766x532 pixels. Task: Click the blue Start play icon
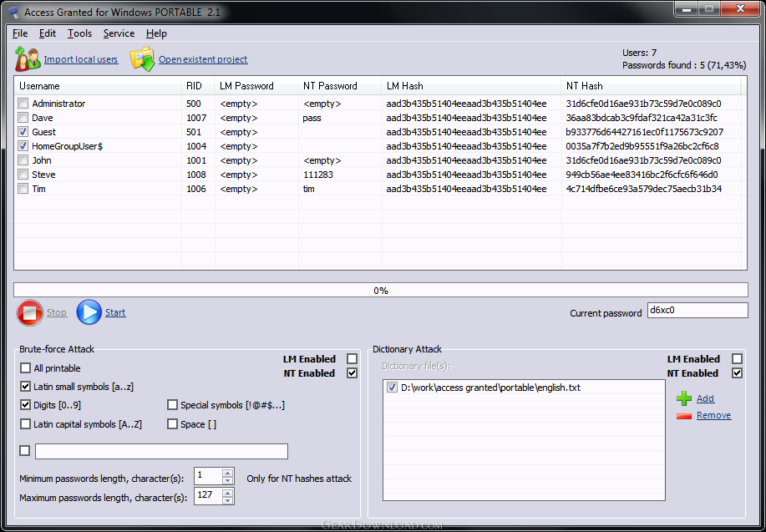89,312
